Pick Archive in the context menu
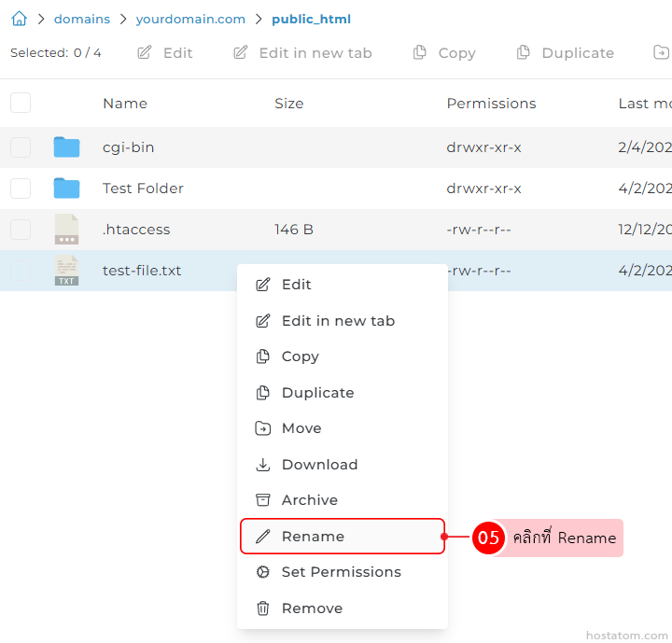 (309, 500)
